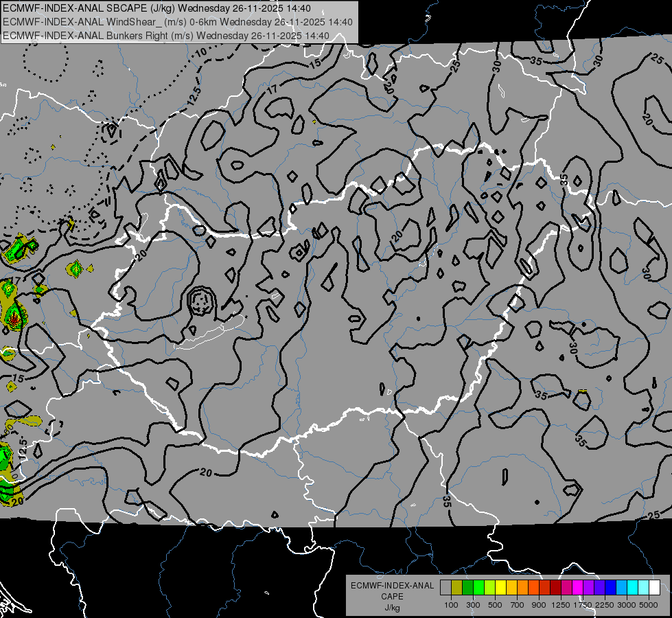Click the legend value 500
Viewport: 672px width, 618px height.
coord(495,605)
